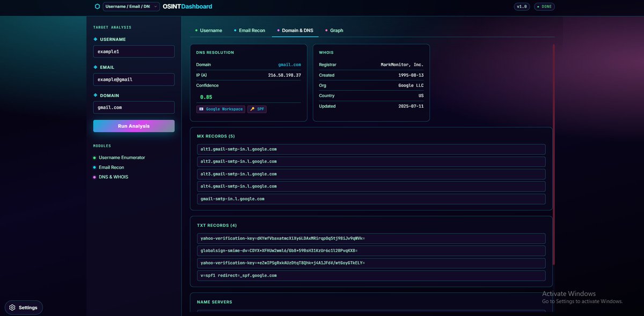Click the results panel vertical scrollbar

pos(553,155)
